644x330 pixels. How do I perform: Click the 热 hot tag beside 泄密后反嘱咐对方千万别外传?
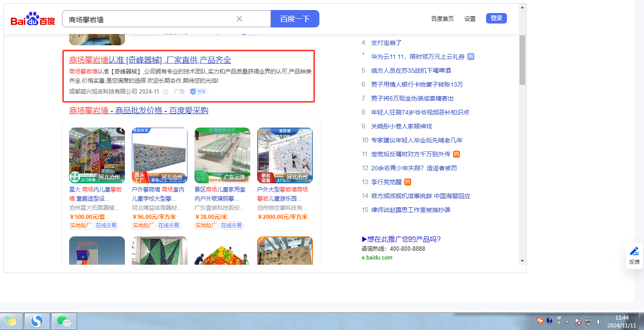[x=456, y=154]
